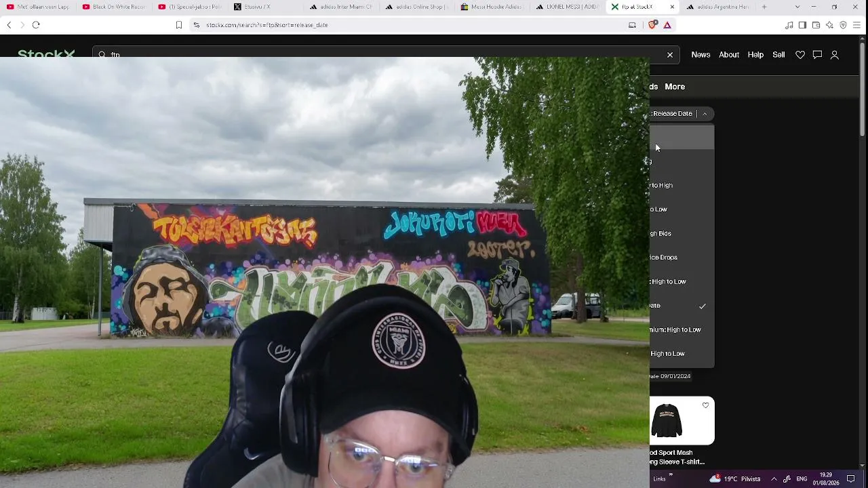Open the Windows notification center
Image resolution: width=868 pixels, height=488 pixels.
[x=851, y=479]
